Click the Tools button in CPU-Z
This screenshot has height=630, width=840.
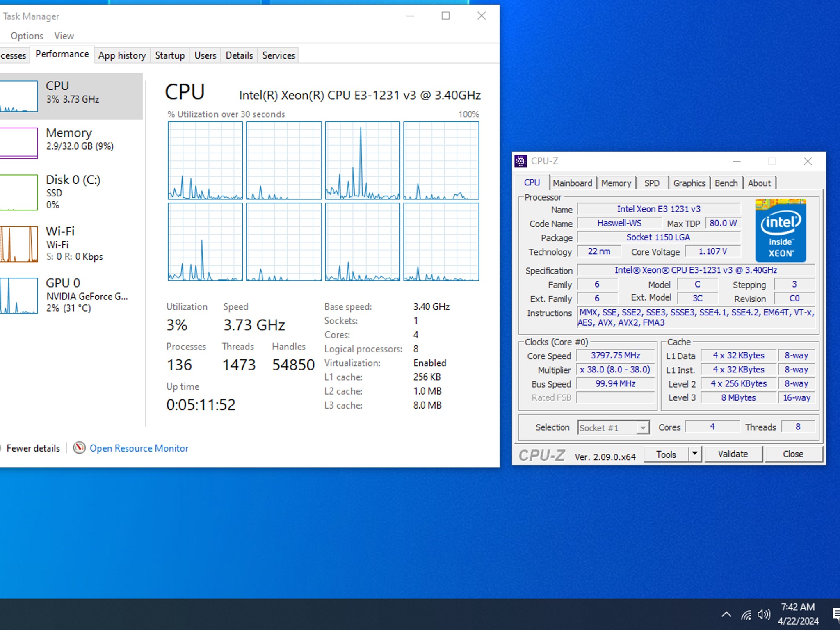click(667, 454)
